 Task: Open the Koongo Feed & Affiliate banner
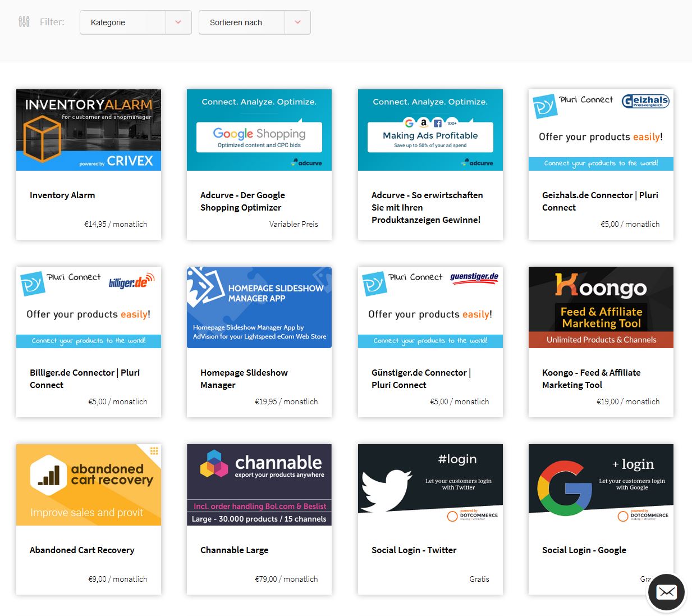click(601, 307)
